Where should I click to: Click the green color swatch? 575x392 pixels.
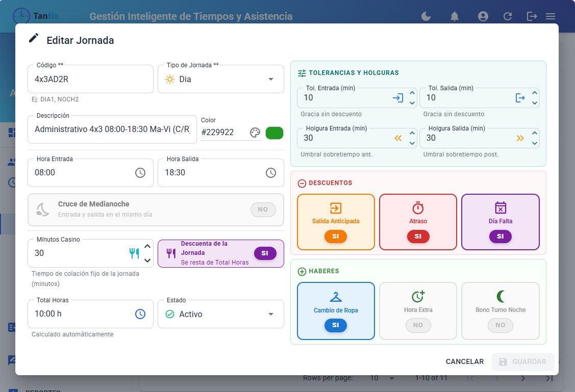tap(274, 133)
